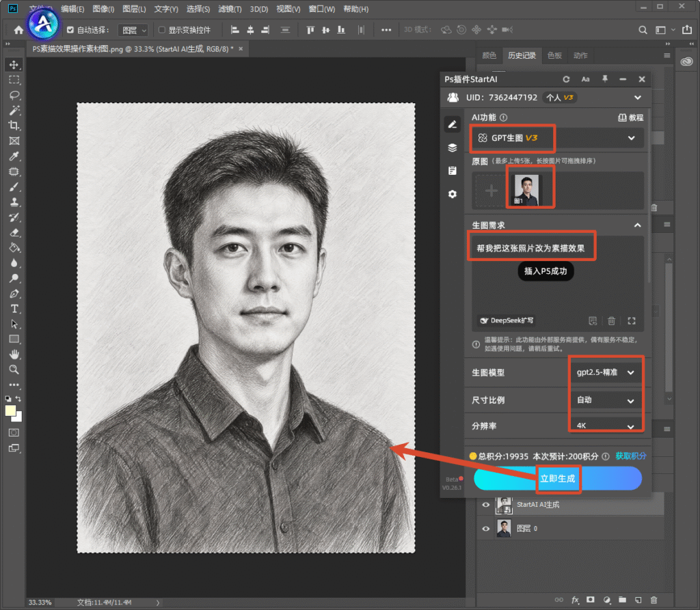Open StartAI plugin settings gear
The image size is (700, 610).
(x=453, y=194)
